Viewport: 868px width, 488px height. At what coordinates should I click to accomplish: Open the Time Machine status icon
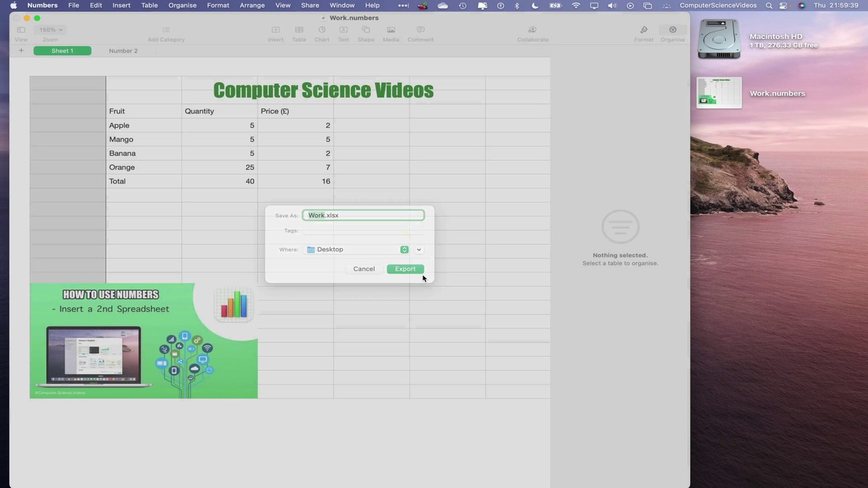tap(462, 5)
